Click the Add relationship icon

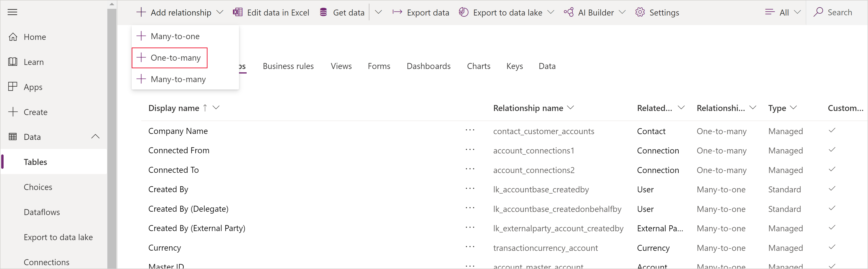140,12
